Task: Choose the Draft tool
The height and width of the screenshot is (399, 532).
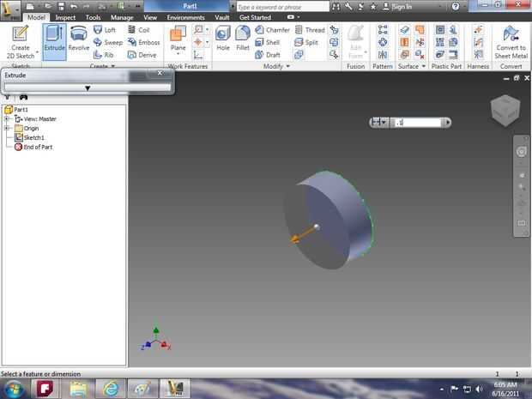Action: tap(268, 55)
